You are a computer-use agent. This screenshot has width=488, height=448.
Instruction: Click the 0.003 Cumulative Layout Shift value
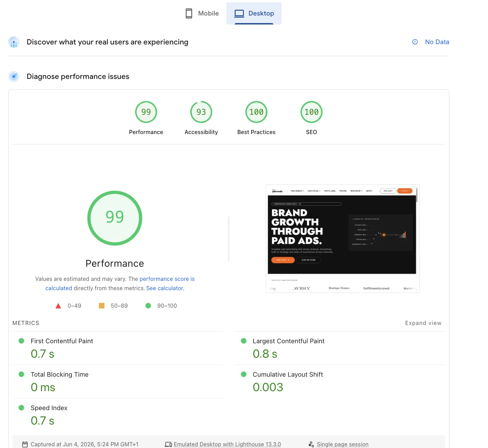click(x=268, y=387)
